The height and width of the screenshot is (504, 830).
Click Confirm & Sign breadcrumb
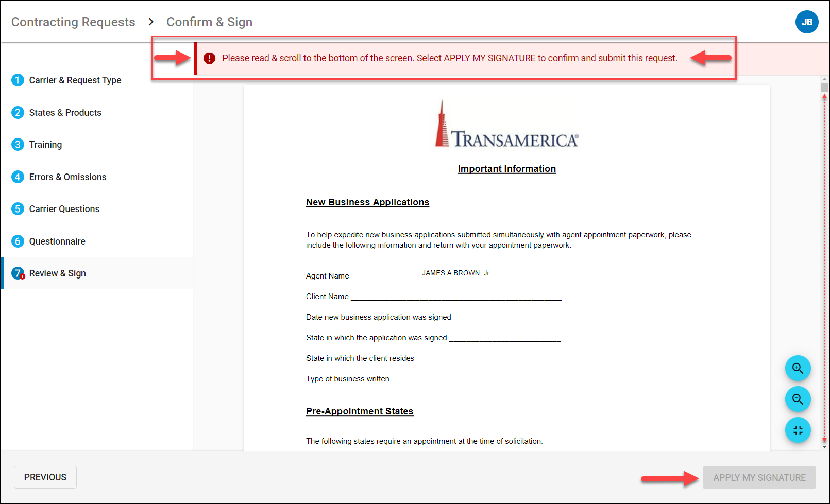tap(209, 22)
